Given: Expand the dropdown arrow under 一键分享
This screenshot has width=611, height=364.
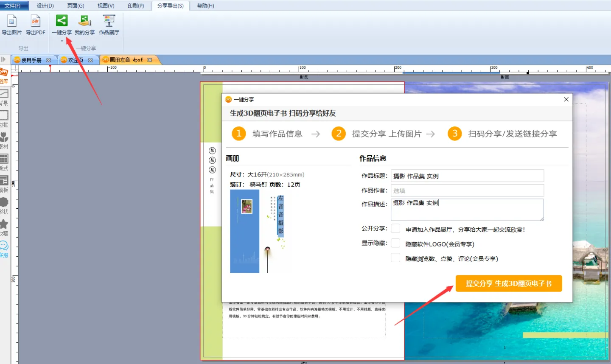Looking at the screenshot, I should click(x=62, y=41).
